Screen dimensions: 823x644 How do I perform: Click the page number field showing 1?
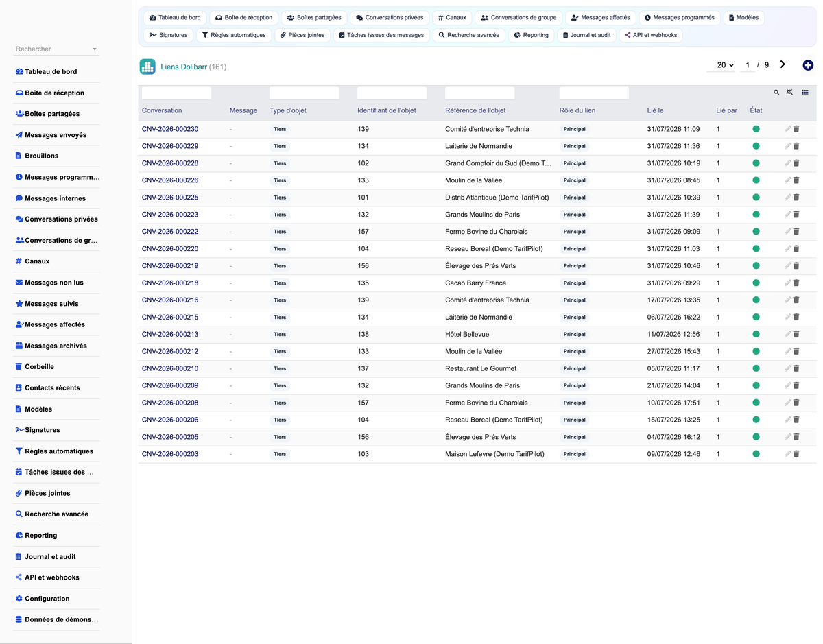pos(748,65)
